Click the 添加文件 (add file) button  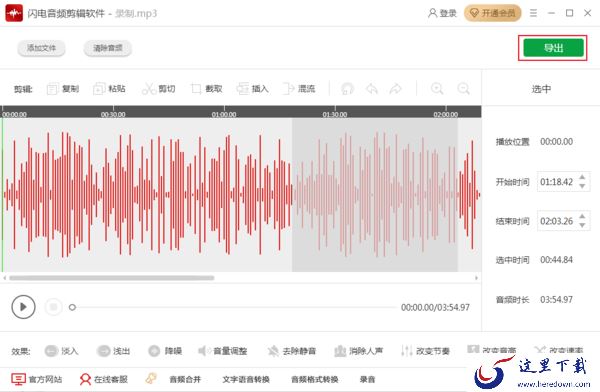(41, 48)
